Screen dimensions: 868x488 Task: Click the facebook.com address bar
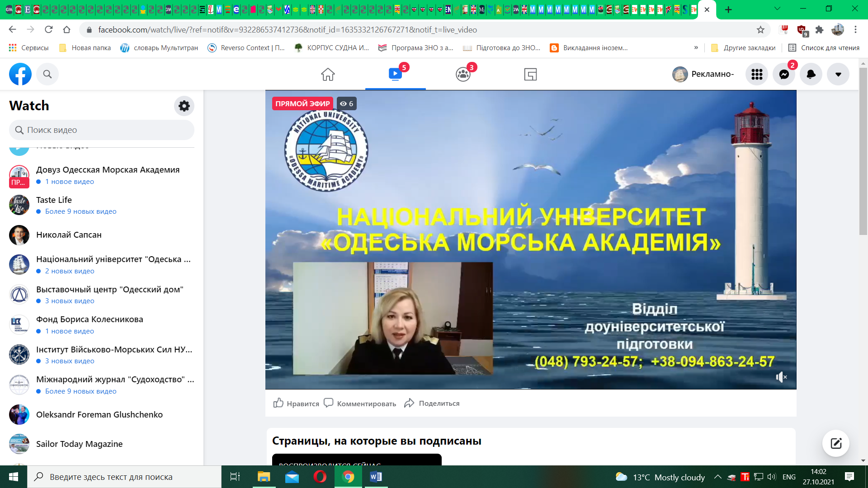point(425,30)
